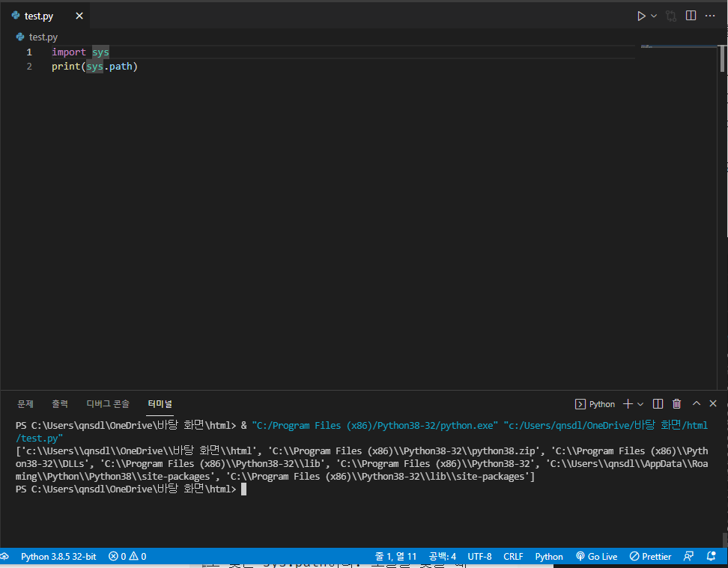Screen dimensions: 728x568
Task: Open the 디버그 콘솔 tab
Action: point(107,403)
